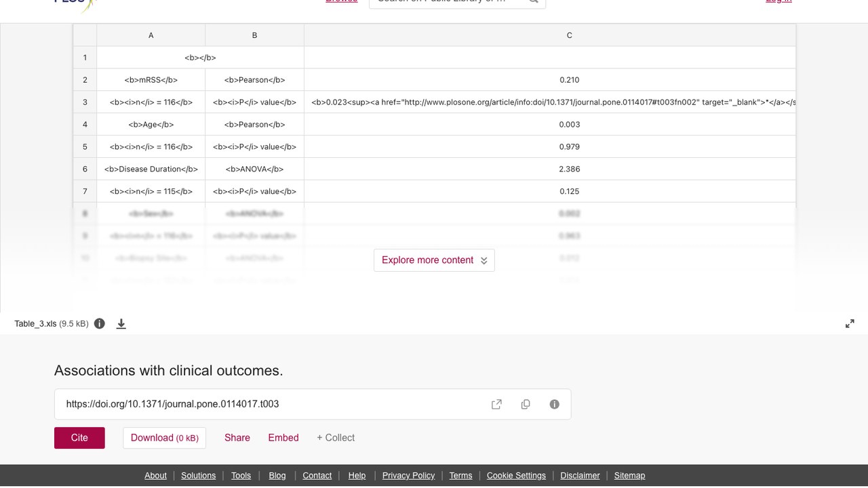Select the row 1 header
Viewport: 868px width, 488px height.
[85, 58]
